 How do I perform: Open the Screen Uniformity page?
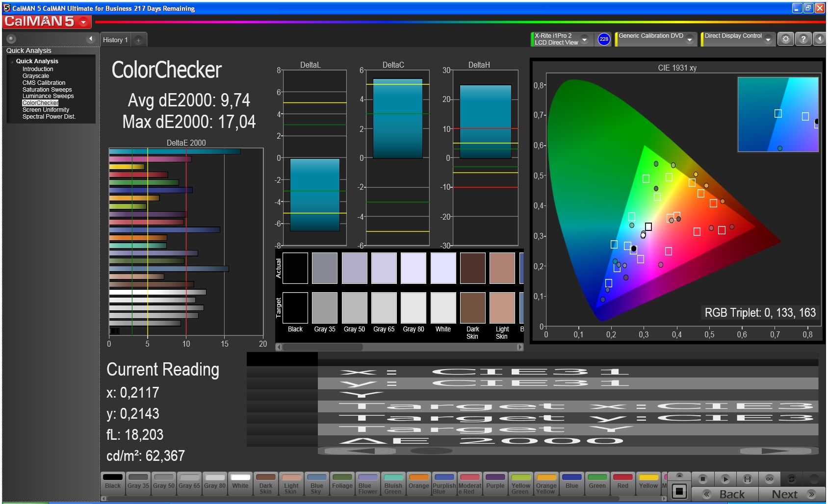[46, 110]
